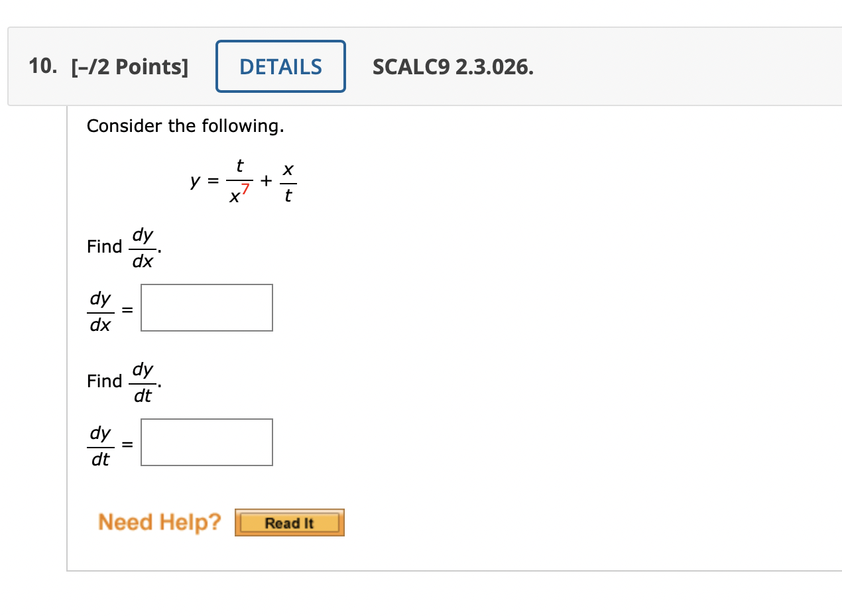Click inside the dy/dt answer box
This screenshot has height=616, width=842.
pyautogui.click(x=206, y=442)
